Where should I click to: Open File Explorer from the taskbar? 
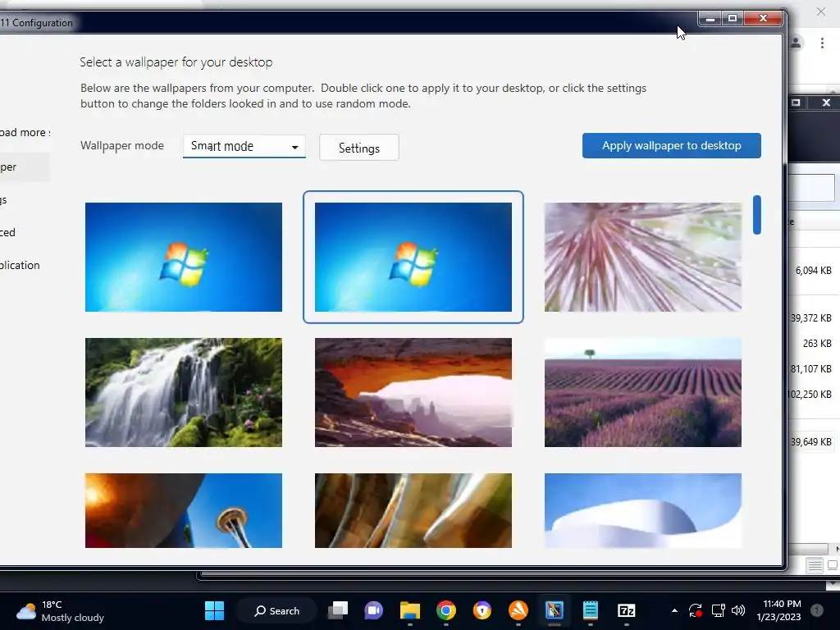pos(410,610)
